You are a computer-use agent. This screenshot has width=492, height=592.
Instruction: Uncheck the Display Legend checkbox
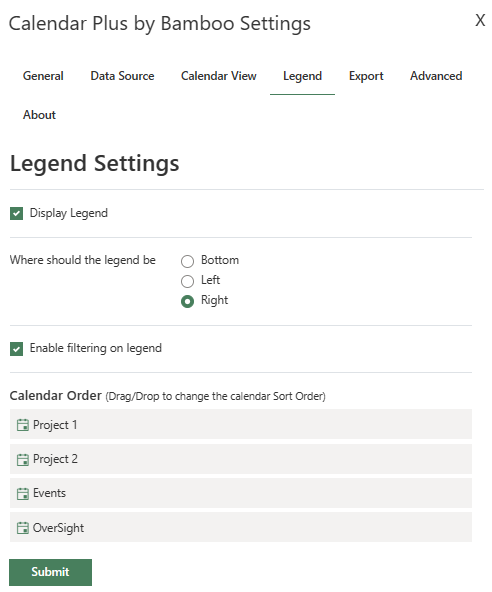tap(16, 213)
